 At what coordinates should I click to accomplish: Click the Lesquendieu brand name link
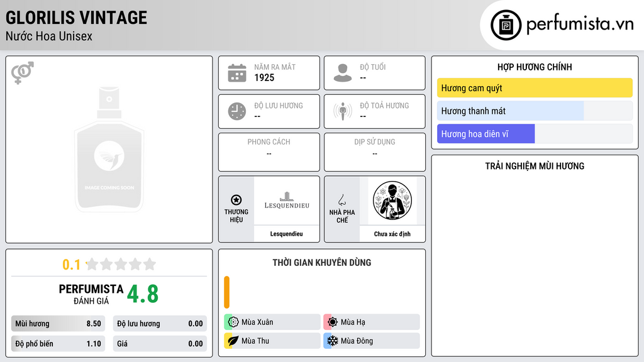tap(286, 234)
